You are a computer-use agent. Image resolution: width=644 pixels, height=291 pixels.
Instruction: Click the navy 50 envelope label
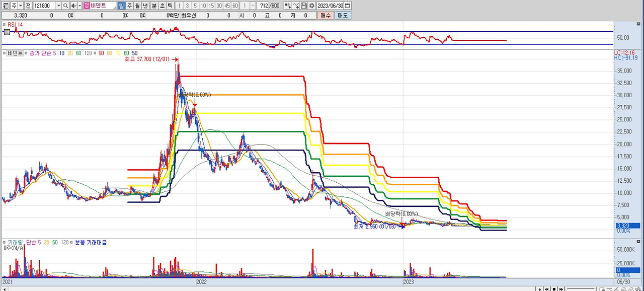tap(134, 53)
